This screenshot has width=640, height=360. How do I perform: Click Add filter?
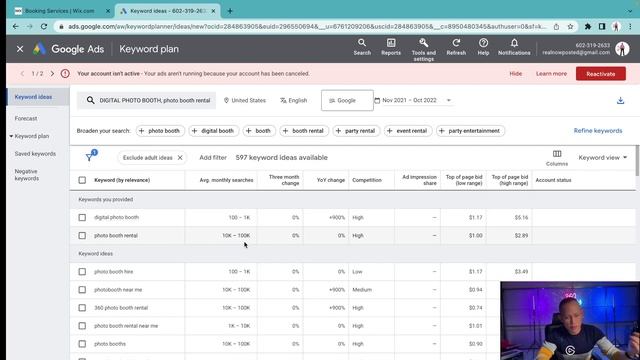point(213,158)
